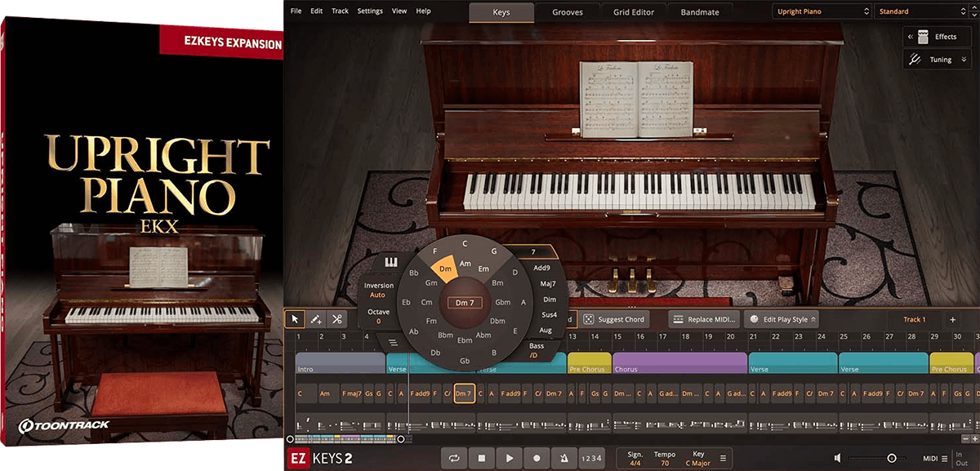
Task: Select the pencil draw tool
Action: pos(316,319)
